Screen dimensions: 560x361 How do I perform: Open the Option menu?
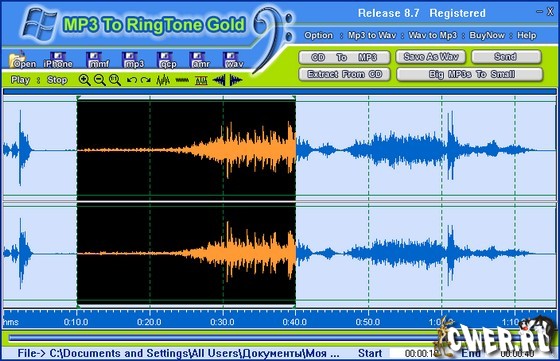pyautogui.click(x=318, y=35)
